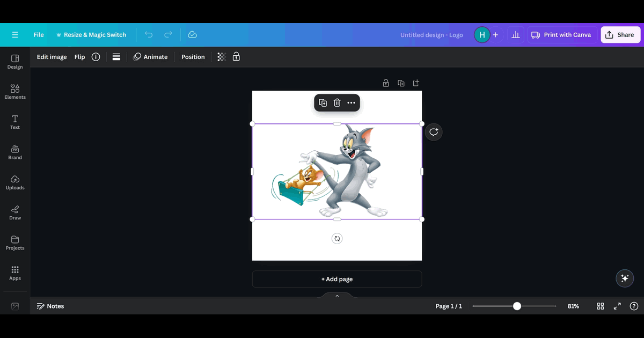Open the Brand sidebar tab
The image size is (644, 338).
tap(15, 152)
